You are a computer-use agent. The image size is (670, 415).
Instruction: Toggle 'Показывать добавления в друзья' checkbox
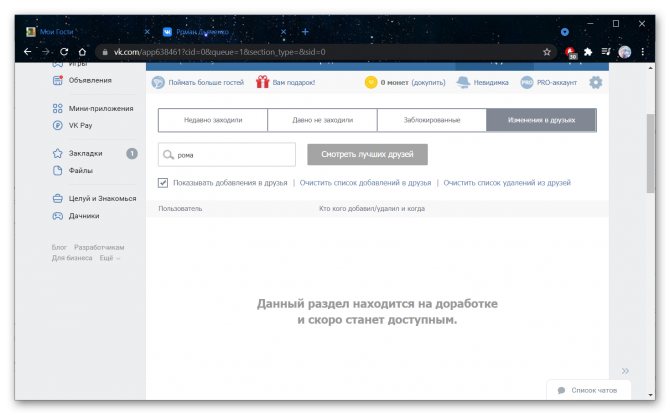click(163, 183)
